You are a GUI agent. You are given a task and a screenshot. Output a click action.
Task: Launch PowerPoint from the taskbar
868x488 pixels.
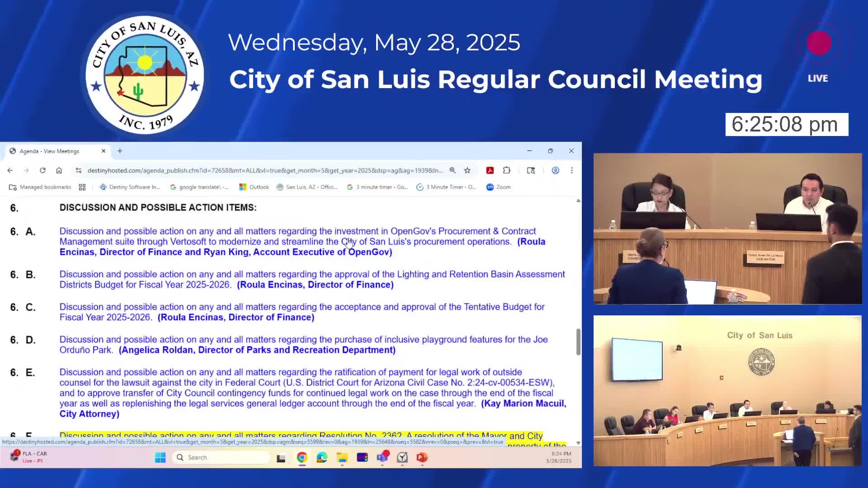click(x=422, y=458)
